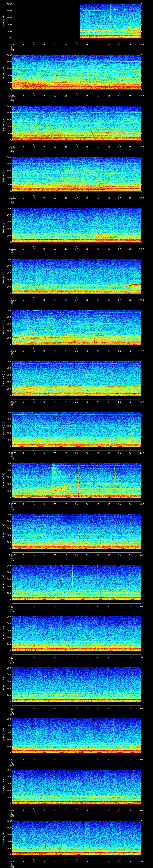Select the 12:20:00 time label
Image resolution: width=153 pixels, height=868 pixels.
click(x=12, y=861)
